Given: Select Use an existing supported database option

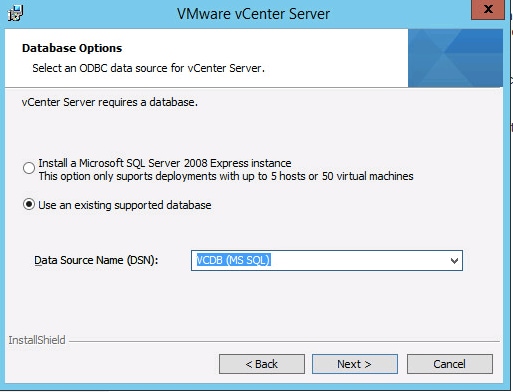Looking at the screenshot, I should (29, 204).
